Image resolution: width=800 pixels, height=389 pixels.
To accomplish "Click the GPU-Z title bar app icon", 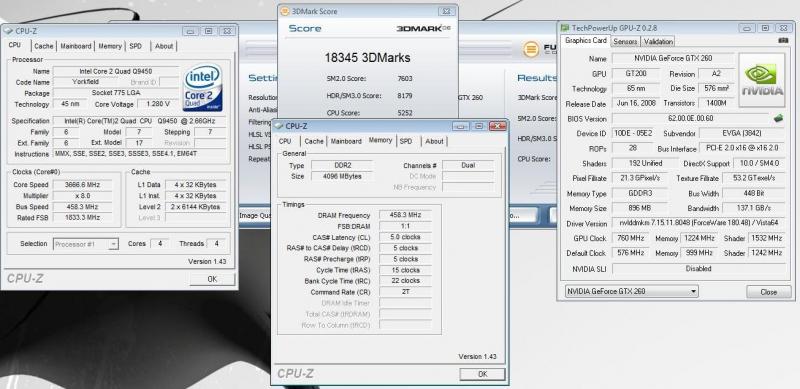I will click(x=565, y=28).
